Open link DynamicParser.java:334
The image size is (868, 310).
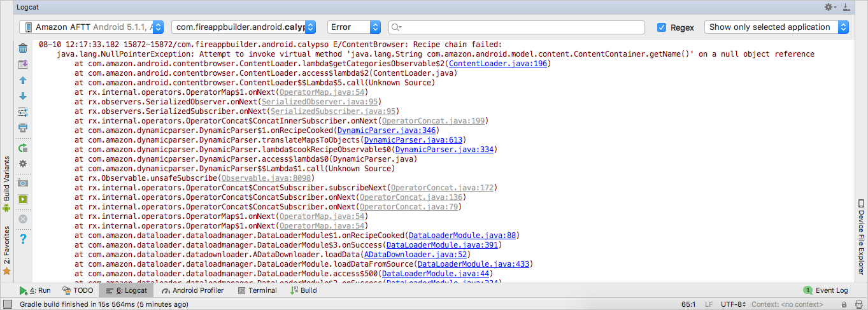pos(444,150)
